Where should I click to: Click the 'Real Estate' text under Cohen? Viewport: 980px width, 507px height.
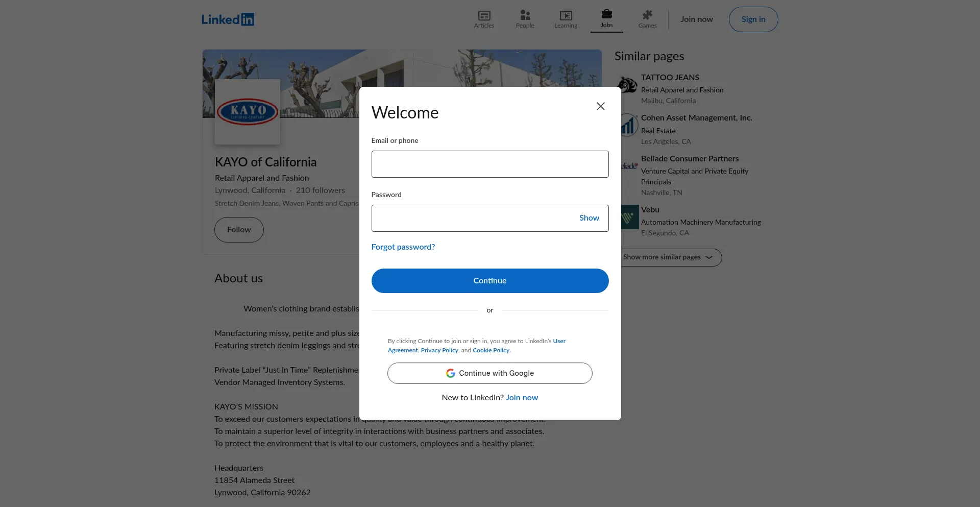click(658, 131)
